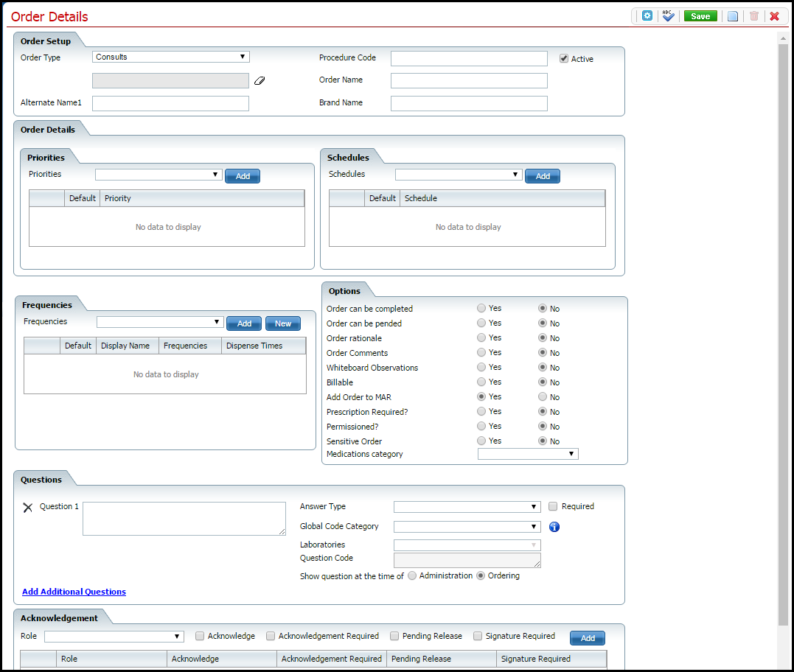Click the Questions section tab
The height and width of the screenshot is (672, 794).
(41, 480)
